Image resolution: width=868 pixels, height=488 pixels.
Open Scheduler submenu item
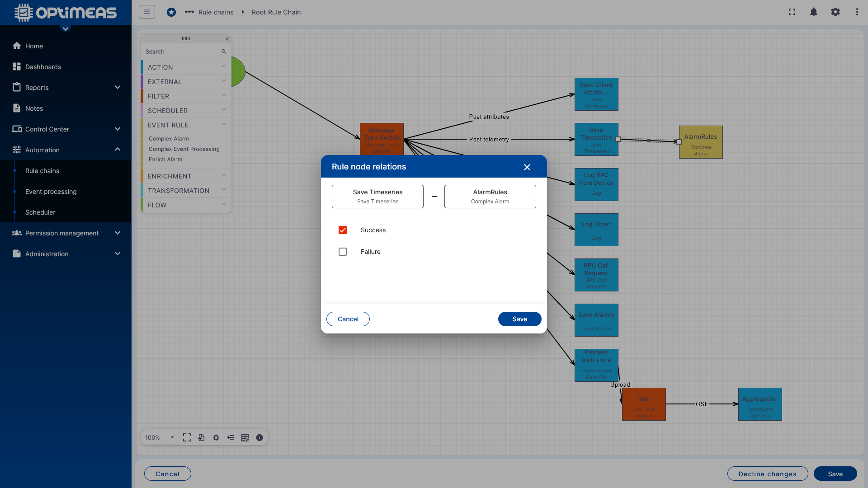(x=40, y=212)
